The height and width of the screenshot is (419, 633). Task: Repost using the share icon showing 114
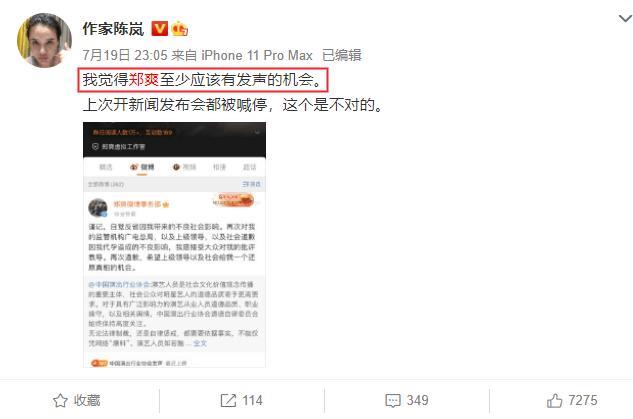pyautogui.click(x=242, y=400)
